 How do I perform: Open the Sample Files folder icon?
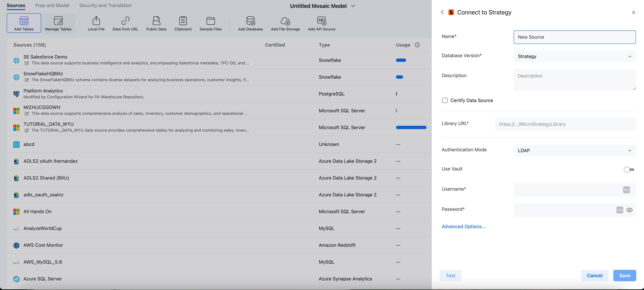click(x=211, y=21)
